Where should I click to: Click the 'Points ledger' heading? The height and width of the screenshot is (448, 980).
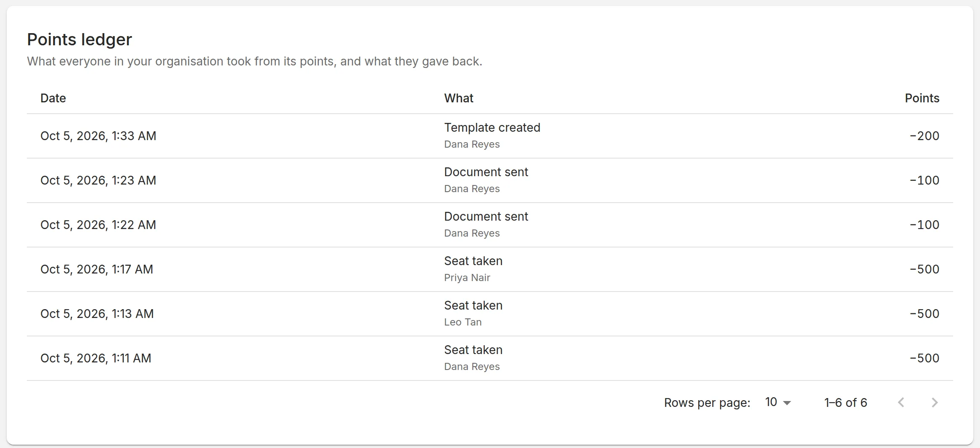79,39
